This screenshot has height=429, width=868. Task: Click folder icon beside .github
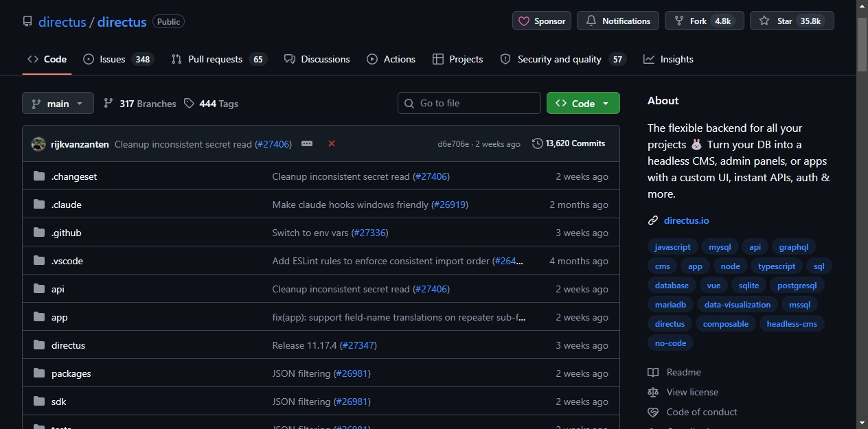[39, 233]
